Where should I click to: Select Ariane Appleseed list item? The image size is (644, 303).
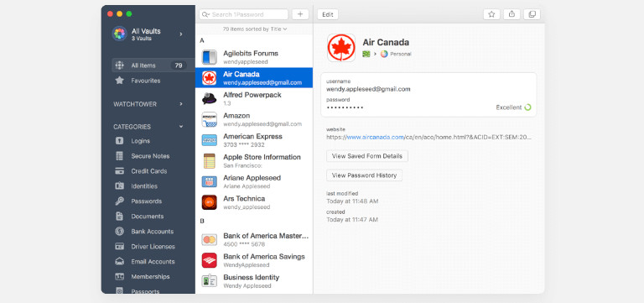coord(254,182)
